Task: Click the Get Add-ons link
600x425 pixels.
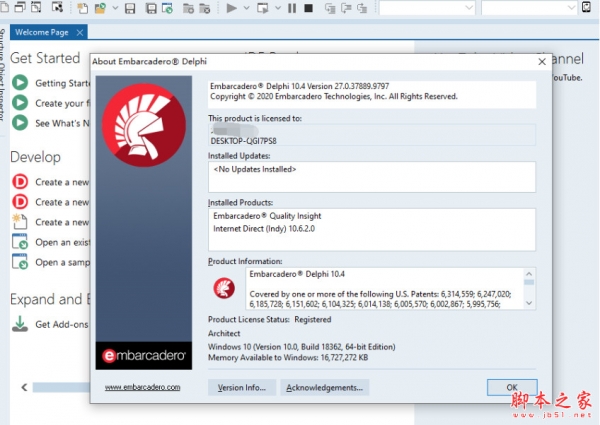Action: click(x=62, y=324)
